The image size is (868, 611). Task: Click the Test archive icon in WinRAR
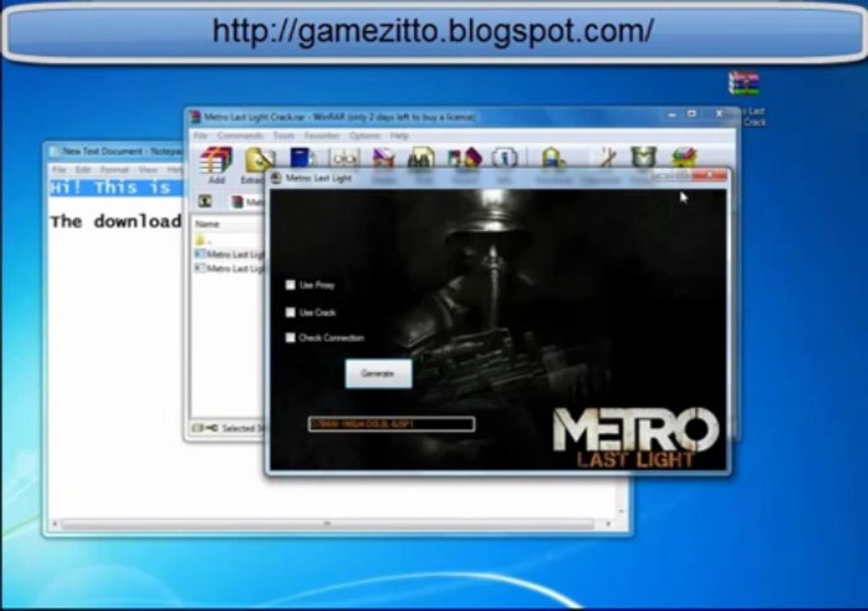point(302,160)
